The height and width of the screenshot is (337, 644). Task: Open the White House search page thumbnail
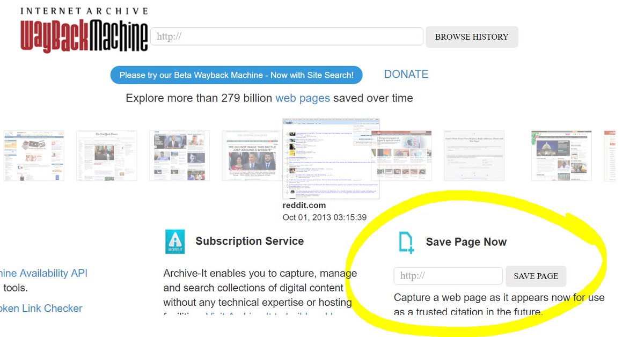(474, 155)
